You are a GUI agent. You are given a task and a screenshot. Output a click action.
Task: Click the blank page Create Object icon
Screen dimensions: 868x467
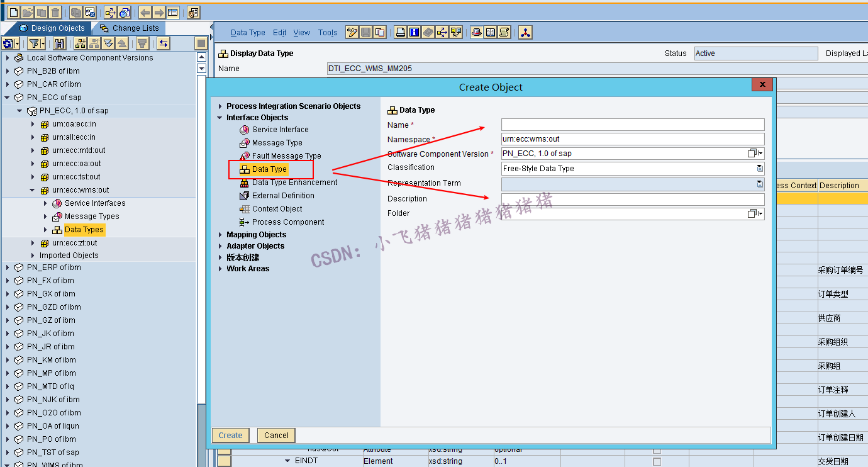pyautogui.click(x=13, y=12)
